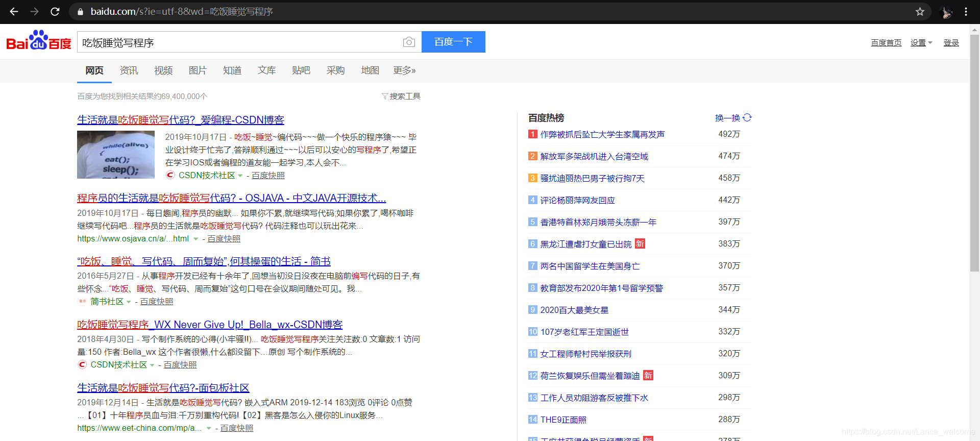Screen dimensions: 980x441
Task: Click the browser forward arrow
Action: click(34, 11)
